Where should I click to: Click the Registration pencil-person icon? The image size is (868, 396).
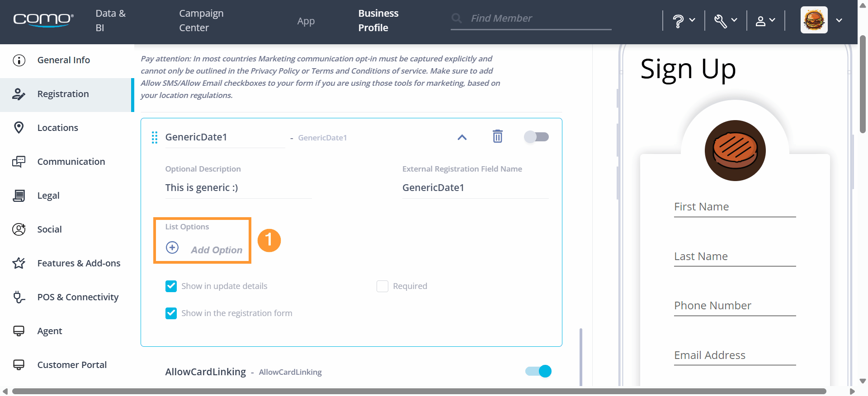[x=19, y=94]
